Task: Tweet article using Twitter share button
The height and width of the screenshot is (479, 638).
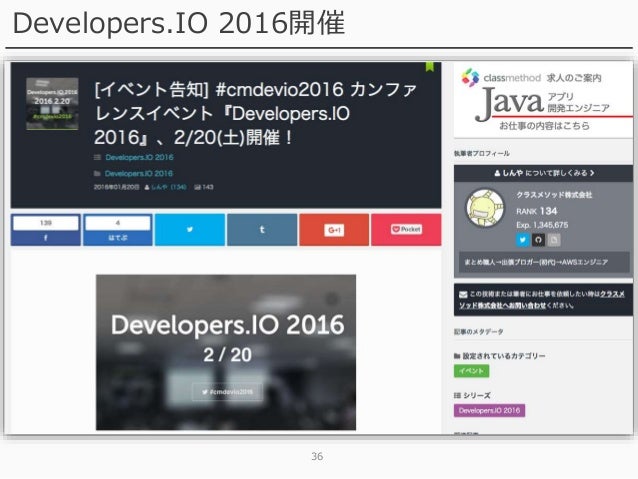Action: (190, 230)
